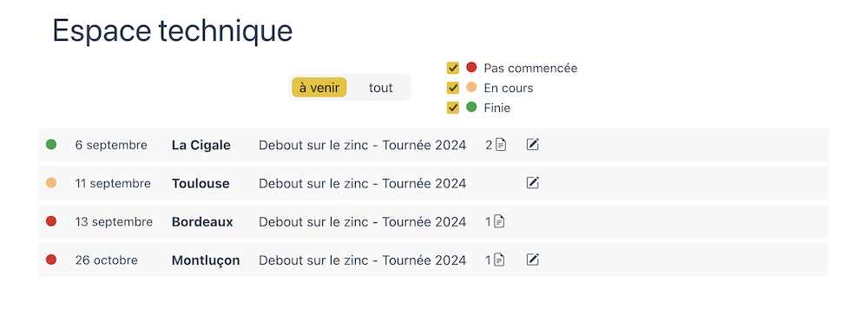View the Bordeaux document file icon
The height and width of the screenshot is (316, 868).
pyautogui.click(x=499, y=222)
